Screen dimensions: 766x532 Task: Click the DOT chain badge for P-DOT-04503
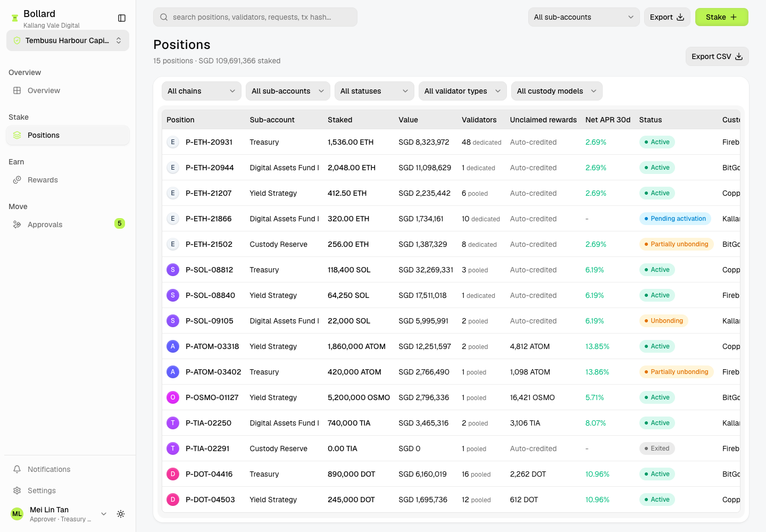[x=173, y=500]
